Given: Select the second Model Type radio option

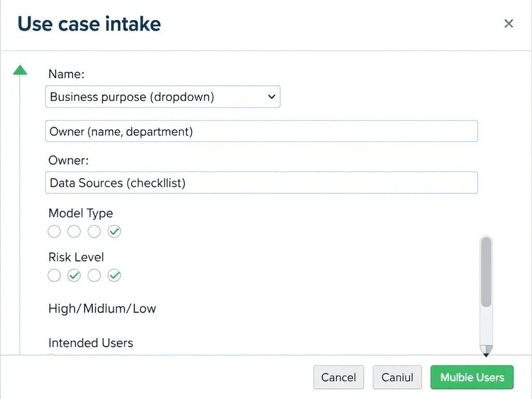Looking at the screenshot, I should pos(74,231).
